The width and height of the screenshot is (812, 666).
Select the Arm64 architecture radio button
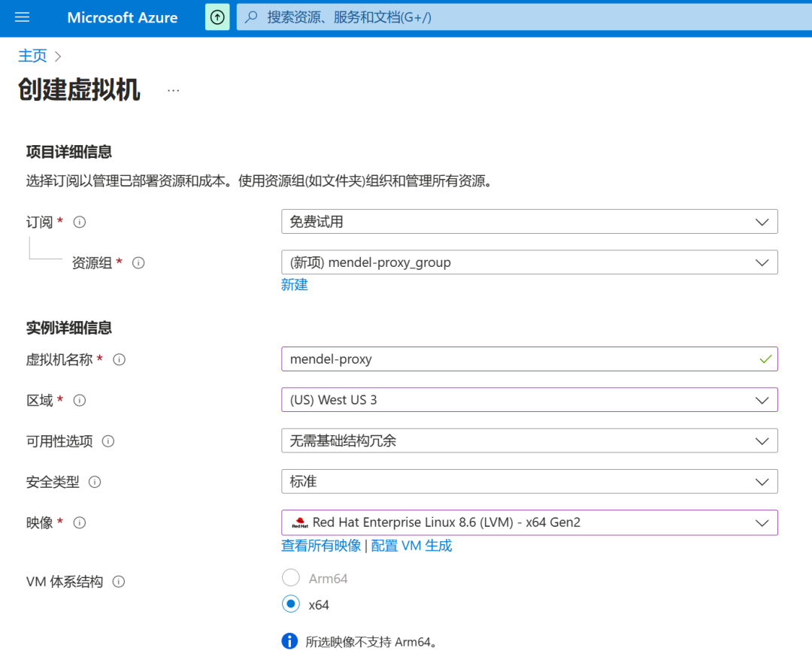291,577
